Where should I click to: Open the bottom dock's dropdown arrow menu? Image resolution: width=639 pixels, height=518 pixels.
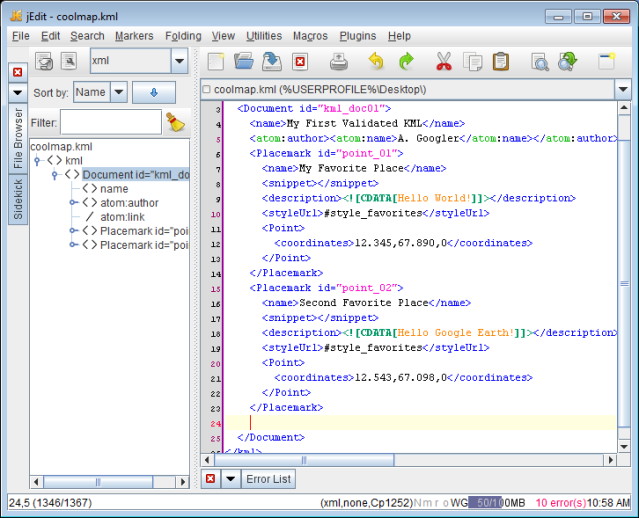click(x=231, y=478)
